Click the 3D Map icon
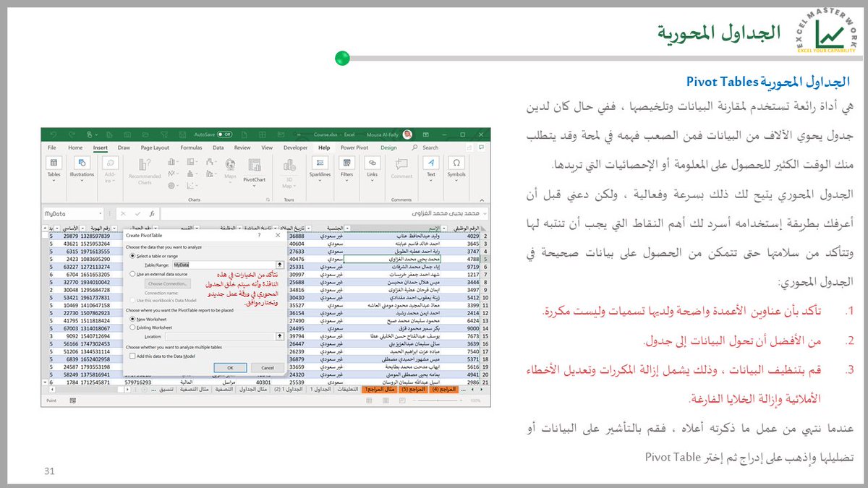868x488 pixels. (289, 172)
